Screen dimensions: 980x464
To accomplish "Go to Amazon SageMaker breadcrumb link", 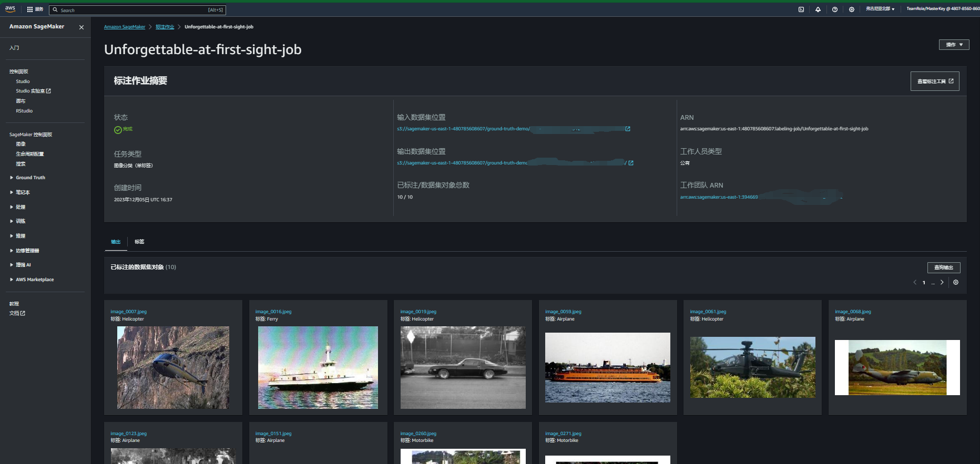I will (125, 27).
